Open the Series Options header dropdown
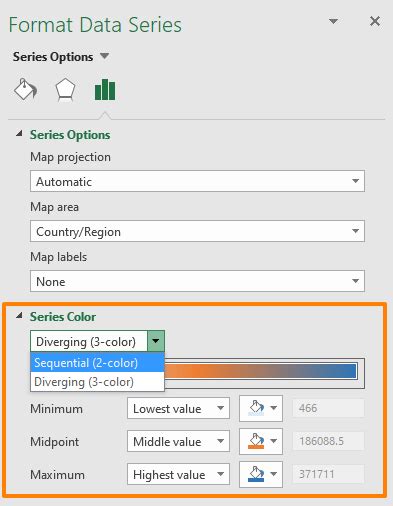 pyautogui.click(x=104, y=56)
